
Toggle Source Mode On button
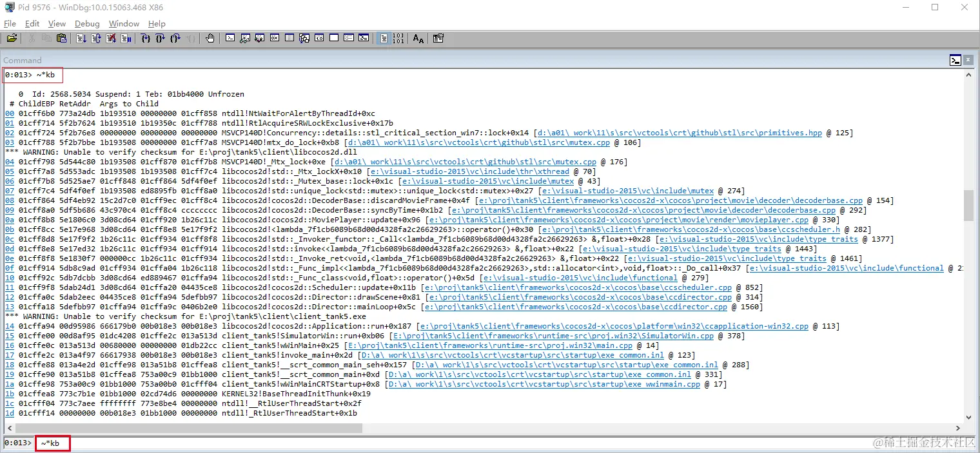[384, 38]
